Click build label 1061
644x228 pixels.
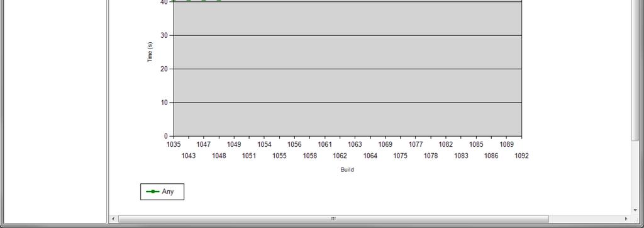[x=325, y=144]
